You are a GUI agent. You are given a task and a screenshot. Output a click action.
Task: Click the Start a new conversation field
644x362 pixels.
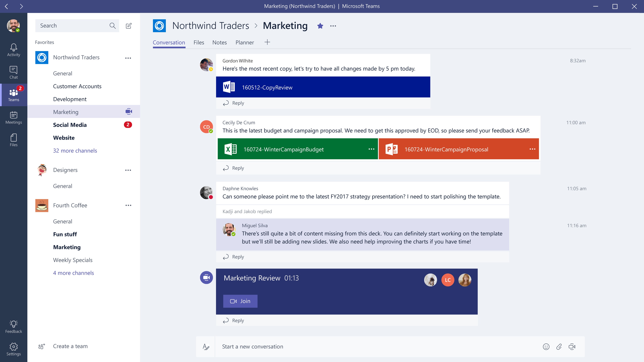click(325, 347)
